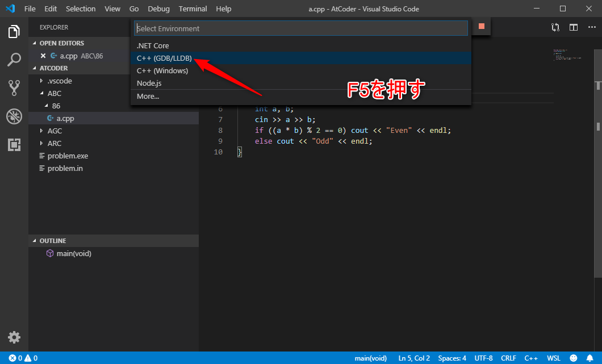Click the WSL status bar entry
602x364 pixels.
[x=553, y=358]
